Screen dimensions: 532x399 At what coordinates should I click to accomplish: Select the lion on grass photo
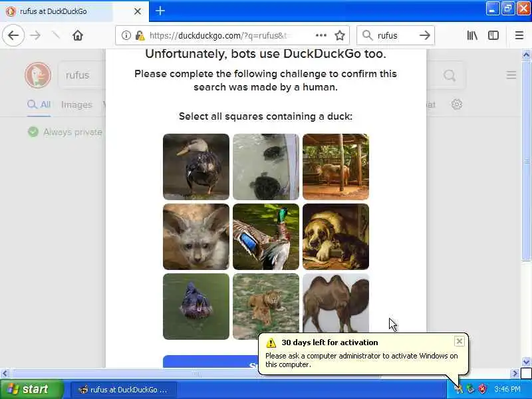266,307
